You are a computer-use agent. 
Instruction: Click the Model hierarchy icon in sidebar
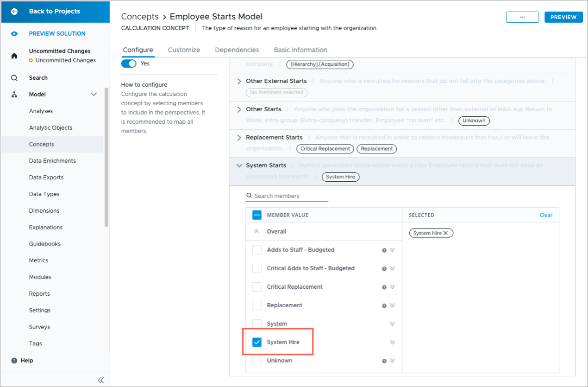[14, 95]
